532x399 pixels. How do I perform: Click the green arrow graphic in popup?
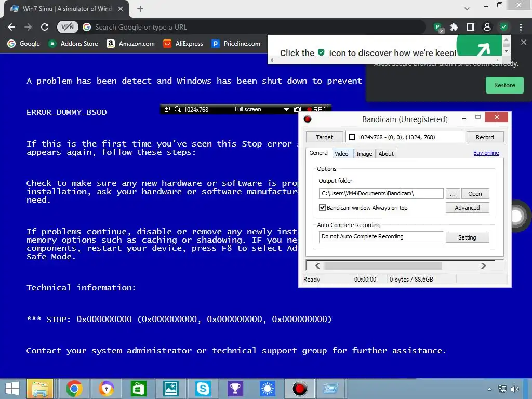pyautogui.click(x=479, y=46)
